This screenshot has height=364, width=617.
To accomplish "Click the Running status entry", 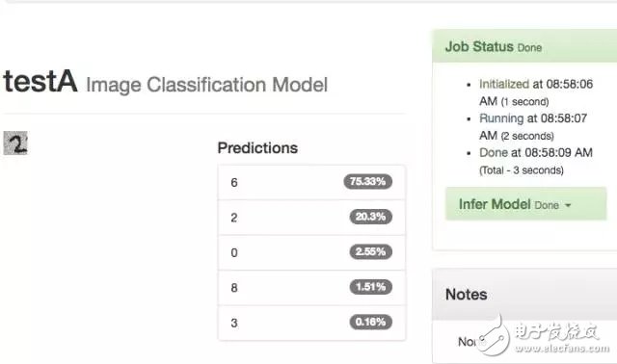I will click(x=533, y=126).
